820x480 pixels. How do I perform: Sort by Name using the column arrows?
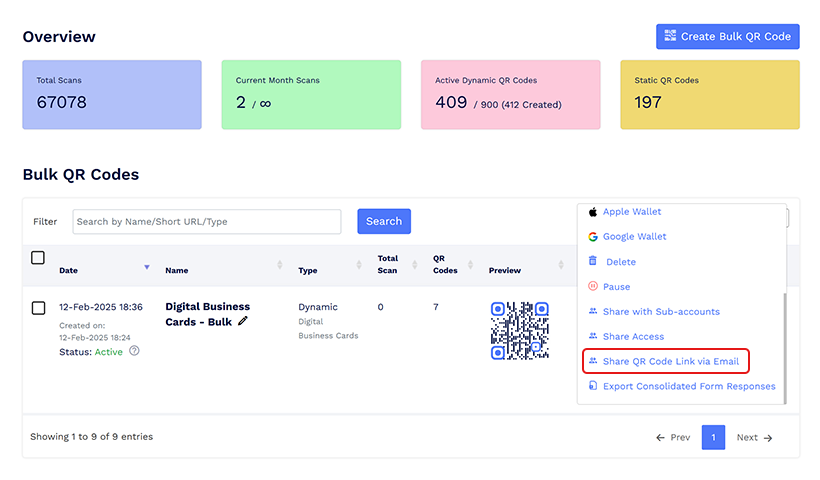pyautogui.click(x=279, y=265)
